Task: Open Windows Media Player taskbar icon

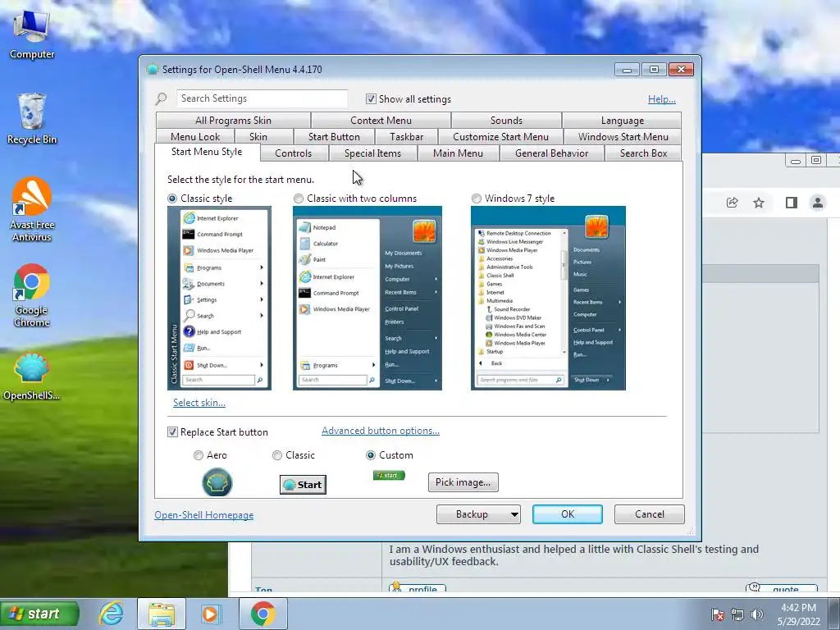Action: [210, 614]
